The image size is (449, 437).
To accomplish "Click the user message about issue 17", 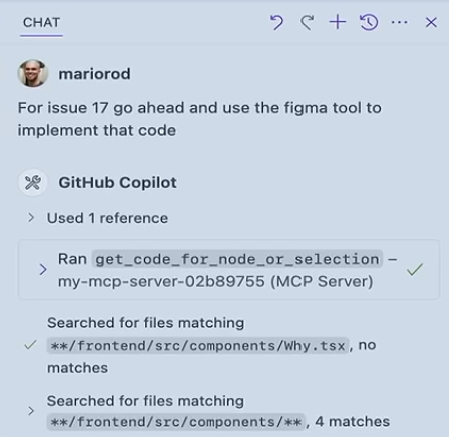I will pyautogui.click(x=200, y=119).
